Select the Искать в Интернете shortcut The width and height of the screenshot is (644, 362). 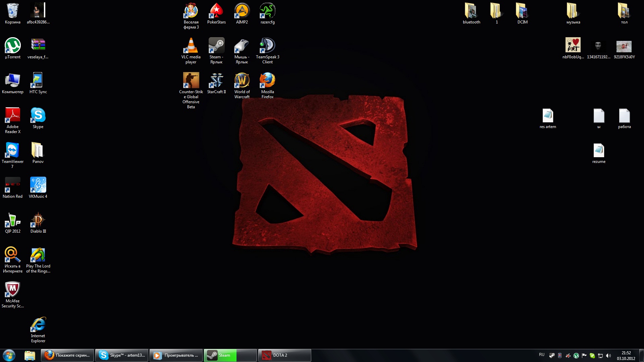pos(13,260)
